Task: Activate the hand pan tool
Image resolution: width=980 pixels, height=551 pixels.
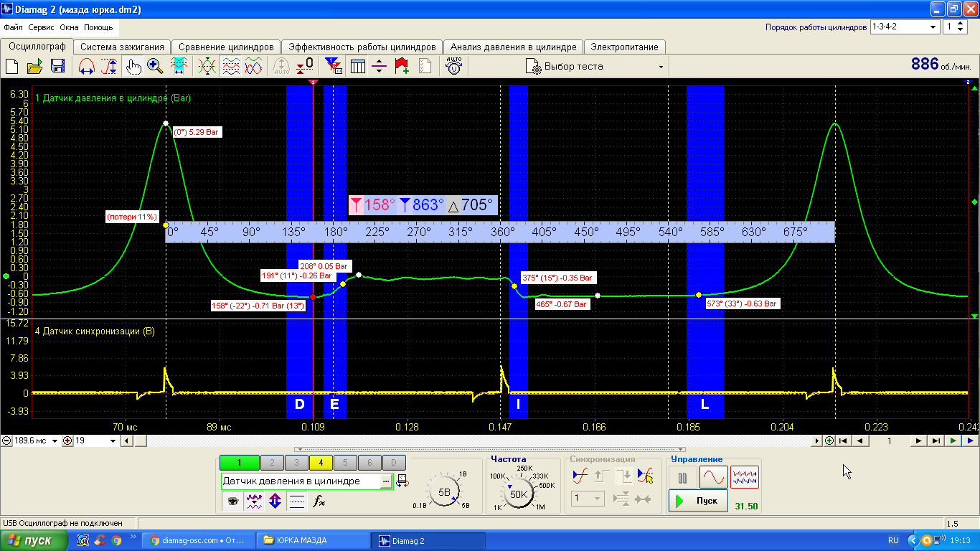Action: click(133, 67)
